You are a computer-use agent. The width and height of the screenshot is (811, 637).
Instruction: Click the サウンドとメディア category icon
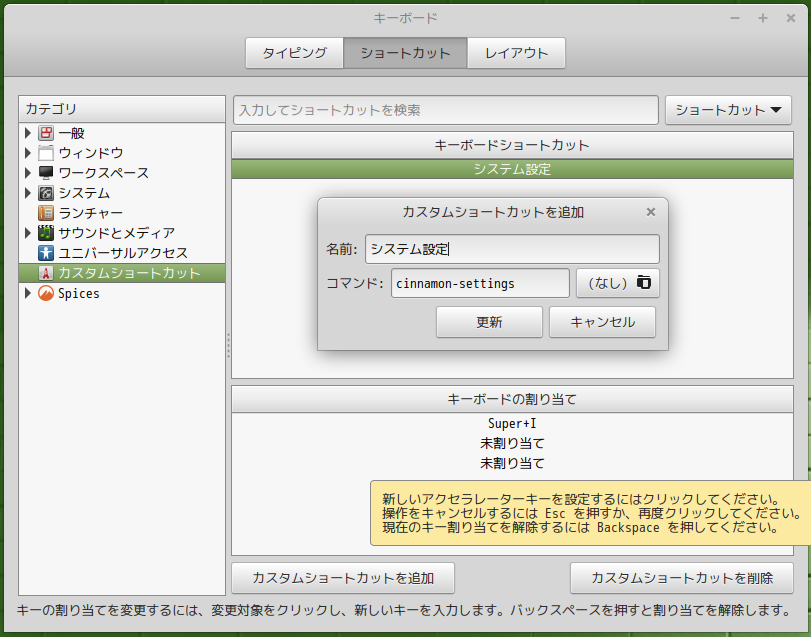click(46, 233)
